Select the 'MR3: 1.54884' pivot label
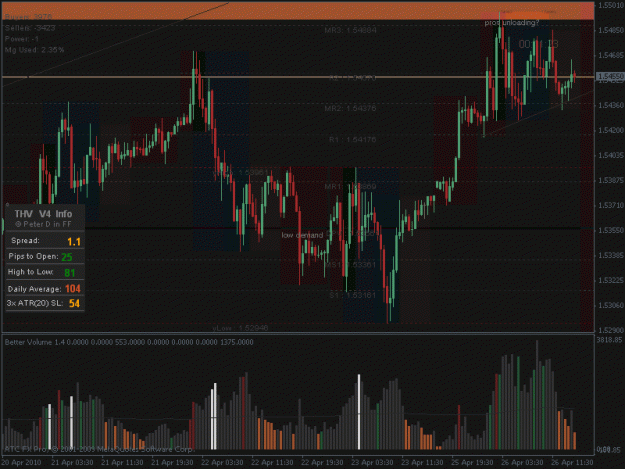625x469 pixels. [350, 30]
